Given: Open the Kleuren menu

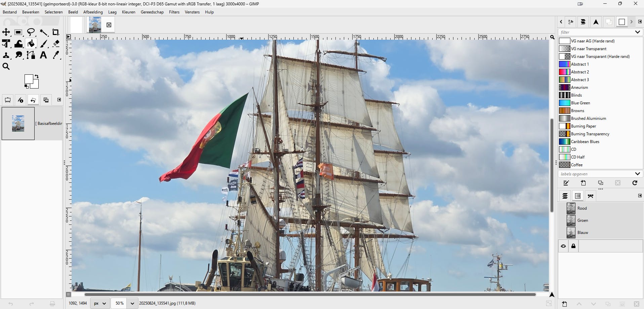Looking at the screenshot, I should (x=129, y=12).
